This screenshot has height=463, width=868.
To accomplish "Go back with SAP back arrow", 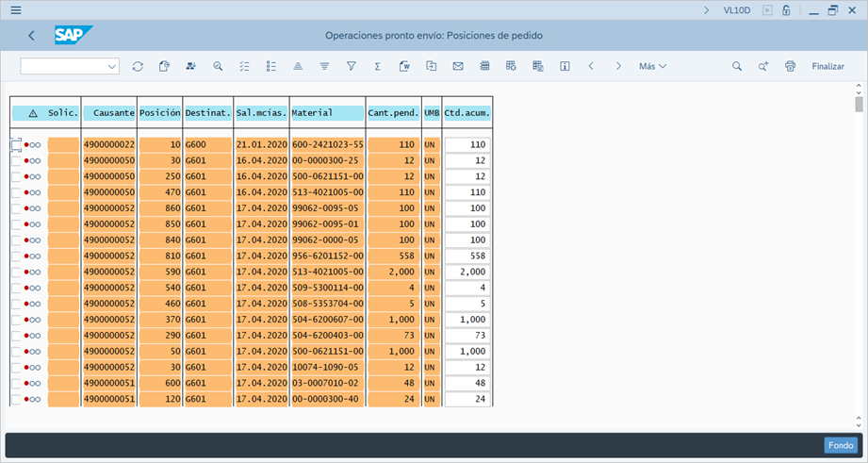I will (31, 36).
